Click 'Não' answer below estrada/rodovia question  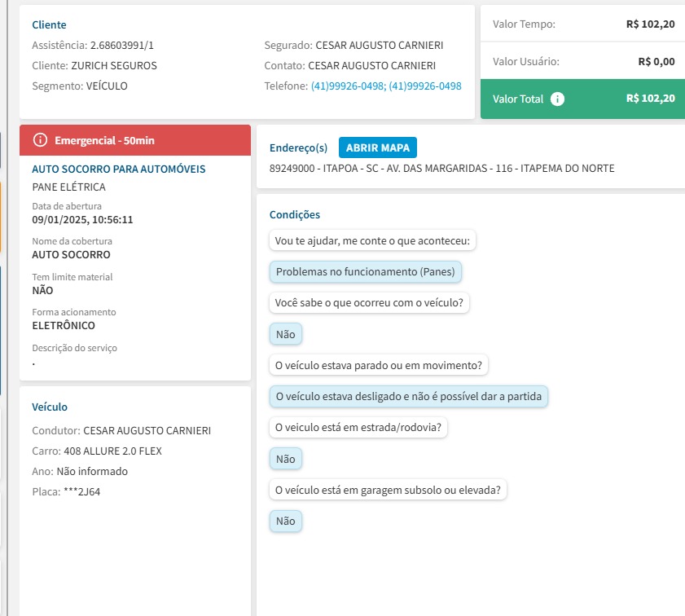285,459
